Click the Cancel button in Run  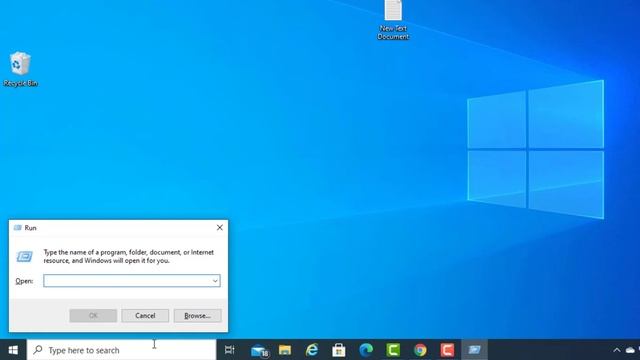pos(145,316)
